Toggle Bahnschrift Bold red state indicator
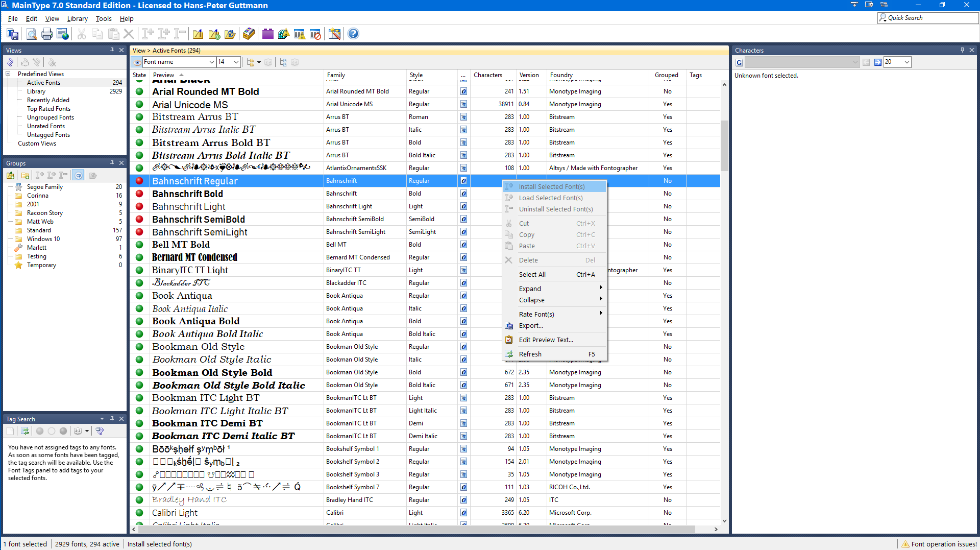 139,194
